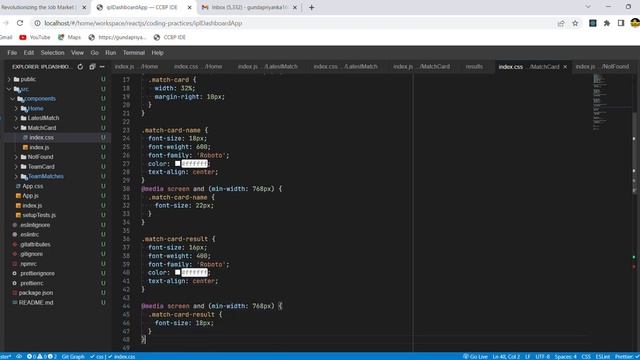Toggle browser side panel icon

[621, 23]
